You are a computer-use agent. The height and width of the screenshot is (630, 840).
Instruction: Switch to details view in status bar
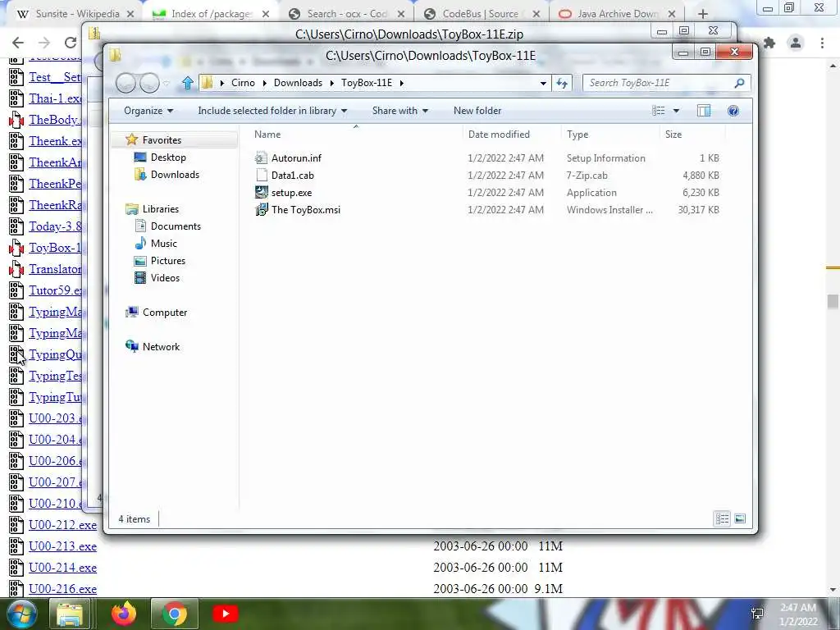(x=722, y=518)
